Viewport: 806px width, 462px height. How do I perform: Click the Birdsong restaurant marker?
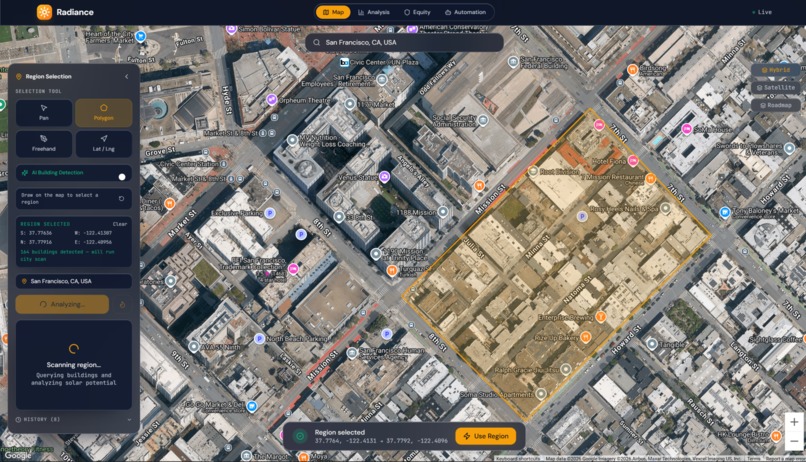pyautogui.click(x=633, y=69)
